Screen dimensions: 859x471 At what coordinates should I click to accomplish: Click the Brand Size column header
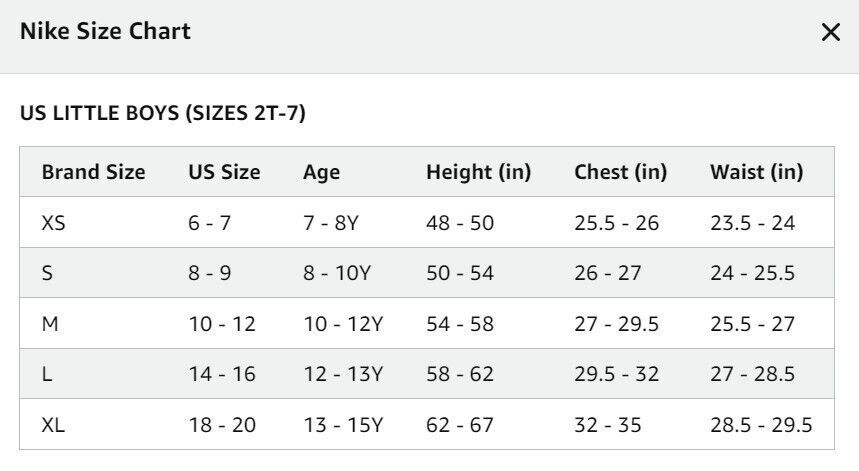(94, 172)
